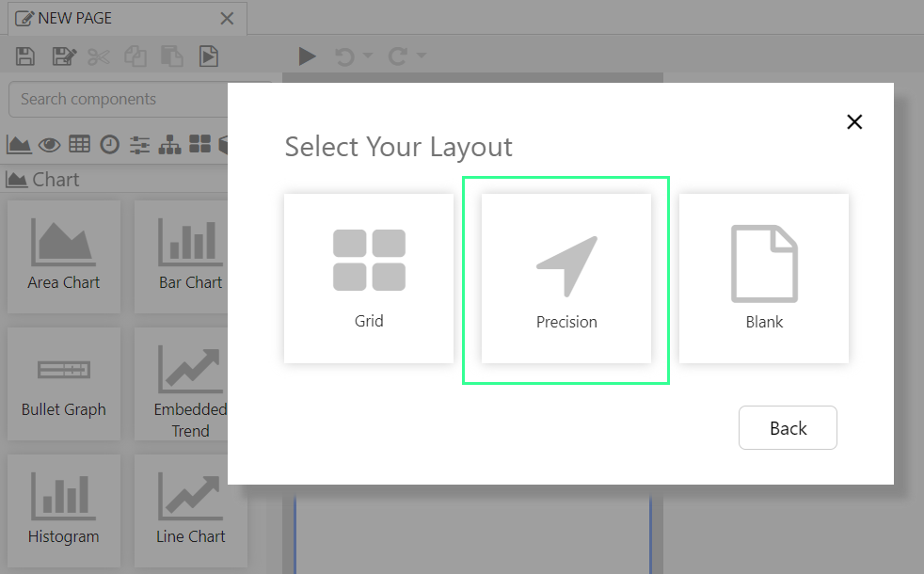Select the eye category filter icon
924x574 pixels.
tap(50, 144)
